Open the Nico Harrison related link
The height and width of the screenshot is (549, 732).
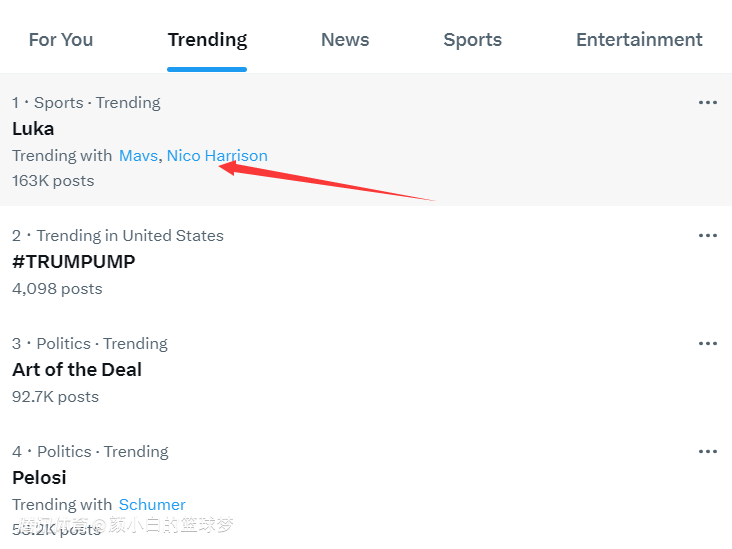coord(217,156)
